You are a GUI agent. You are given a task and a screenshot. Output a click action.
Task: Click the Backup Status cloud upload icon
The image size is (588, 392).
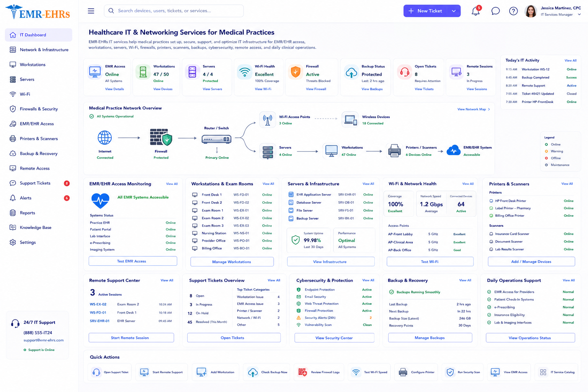pos(351,72)
